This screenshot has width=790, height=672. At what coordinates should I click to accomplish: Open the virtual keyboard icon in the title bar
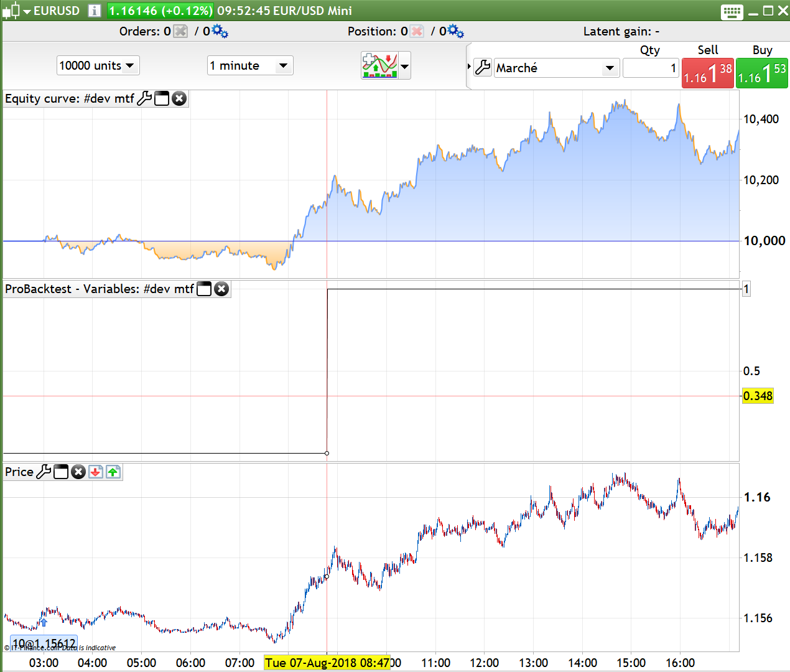(732, 11)
